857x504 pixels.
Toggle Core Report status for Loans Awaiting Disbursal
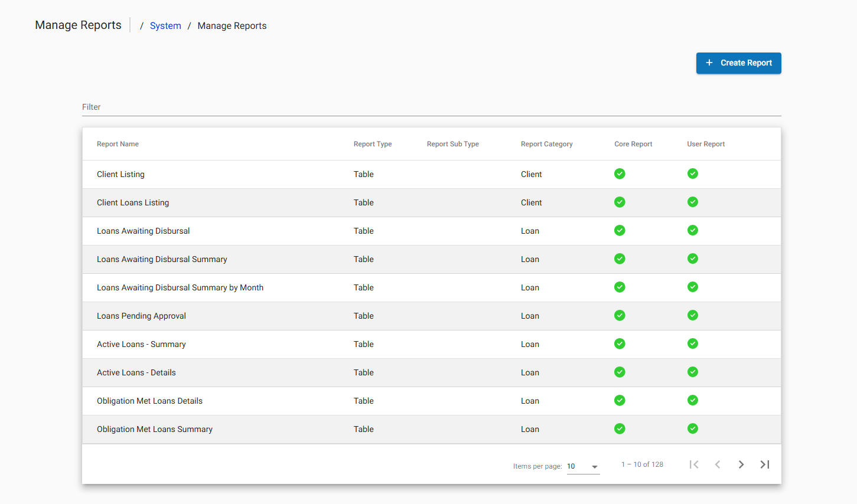[x=620, y=230]
